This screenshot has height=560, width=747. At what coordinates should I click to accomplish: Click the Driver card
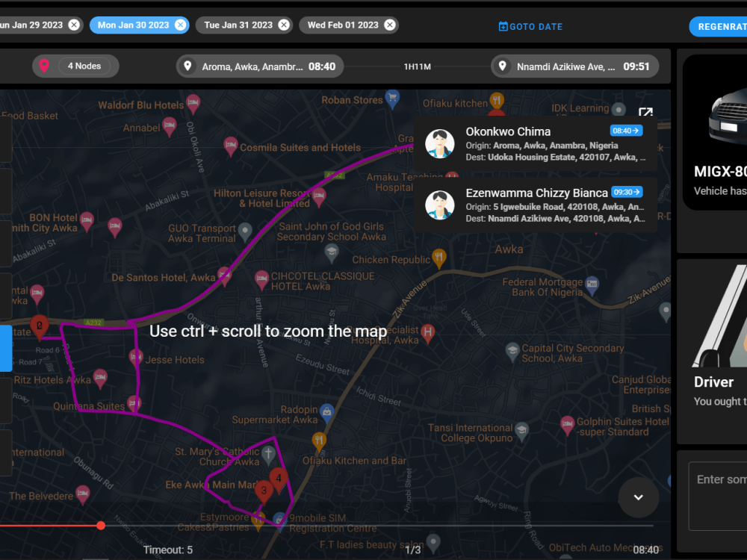712,352
